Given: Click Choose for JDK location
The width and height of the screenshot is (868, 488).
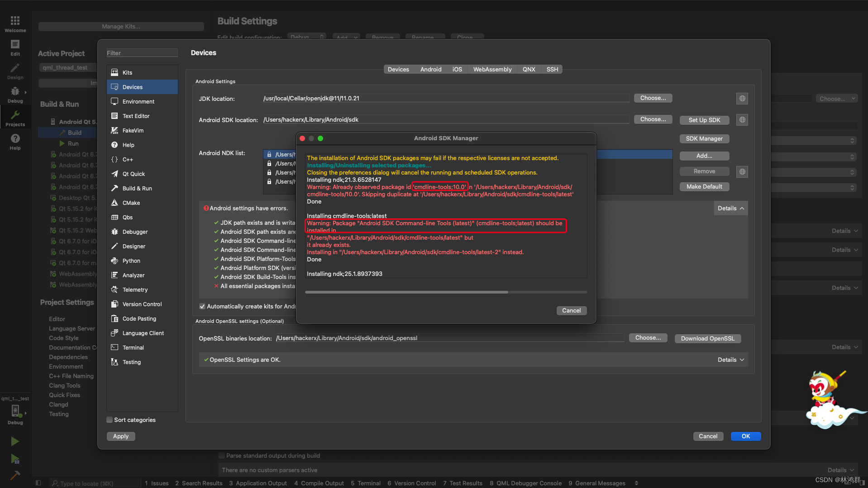Looking at the screenshot, I should click(653, 98).
